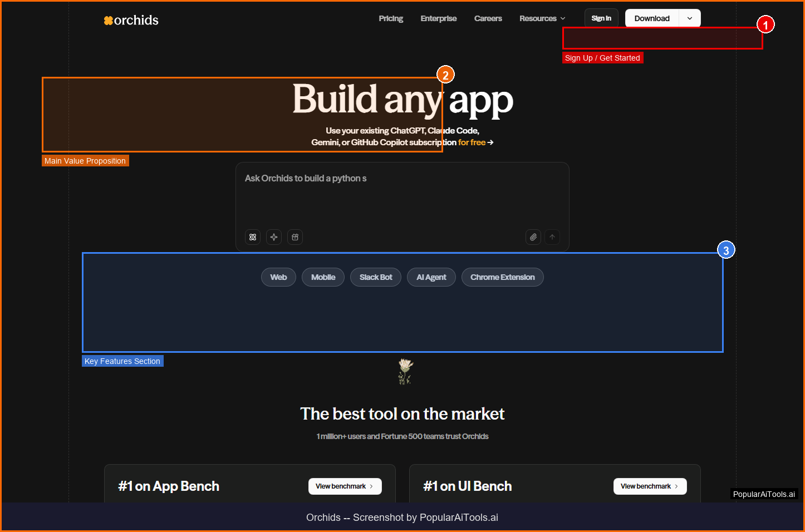Click the box icon in prompt box
This screenshot has height=532, width=805.
pyautogui.click(x=295, y=237)
